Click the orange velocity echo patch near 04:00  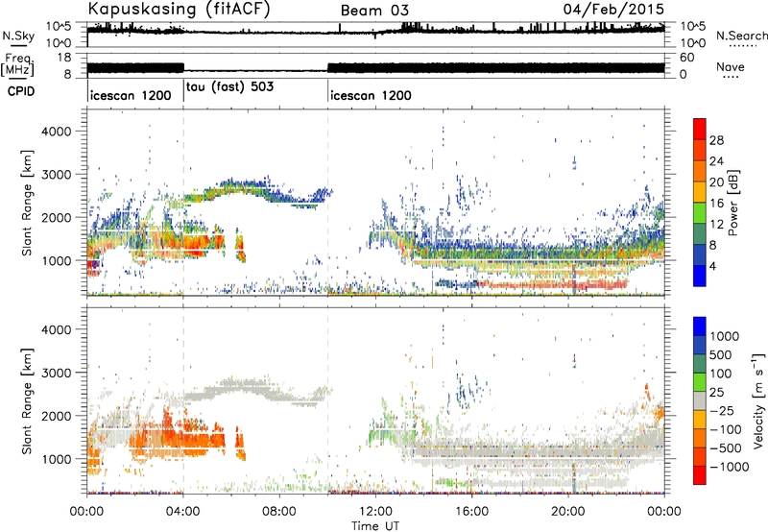[186, 436]
